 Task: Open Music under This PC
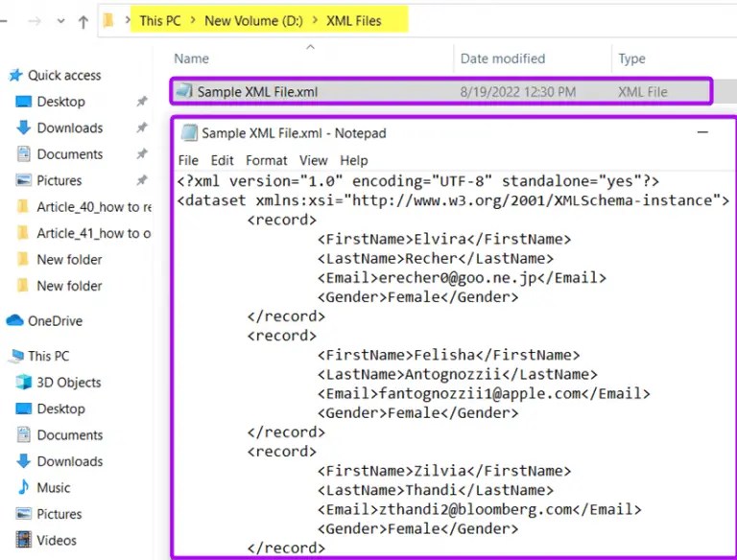54,488
